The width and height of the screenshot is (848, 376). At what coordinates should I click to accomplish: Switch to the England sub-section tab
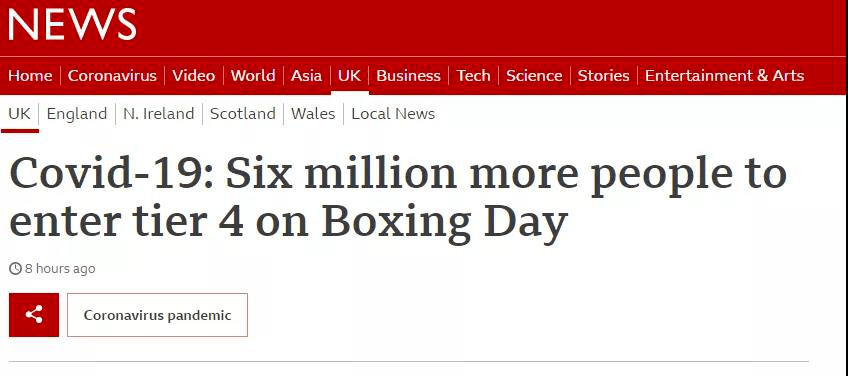(77, 114)
